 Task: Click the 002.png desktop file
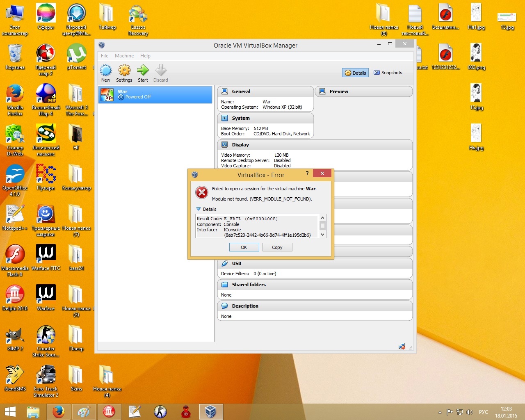476,57
